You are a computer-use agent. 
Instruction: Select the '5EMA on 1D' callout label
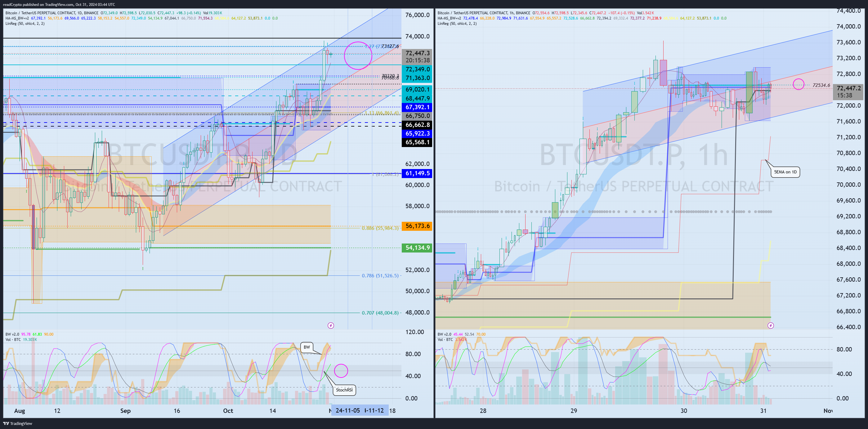785,172
